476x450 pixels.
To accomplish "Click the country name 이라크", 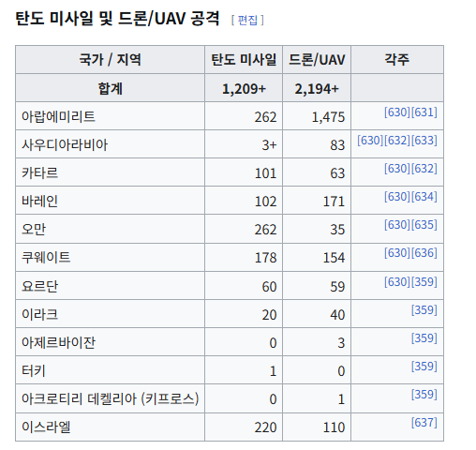I will coord(39,314).
